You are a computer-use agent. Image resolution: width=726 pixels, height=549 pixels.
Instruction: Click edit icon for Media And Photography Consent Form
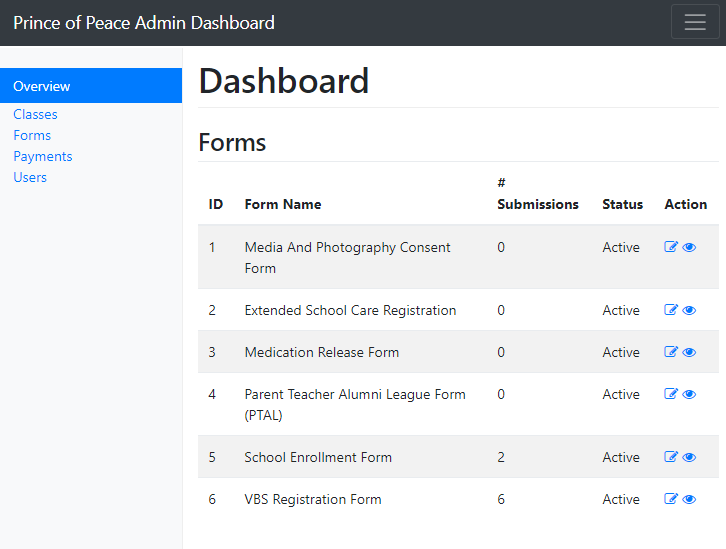[x=671, y=247]
